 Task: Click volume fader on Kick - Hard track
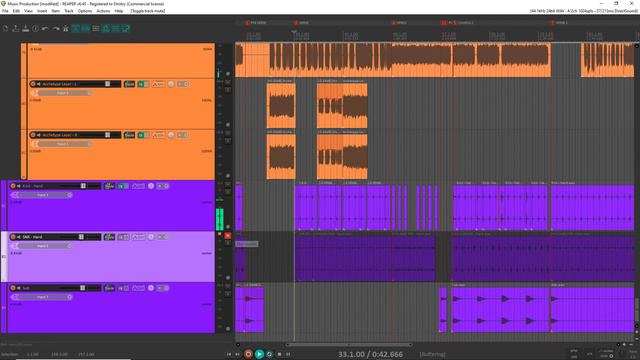tap(83, 186)
